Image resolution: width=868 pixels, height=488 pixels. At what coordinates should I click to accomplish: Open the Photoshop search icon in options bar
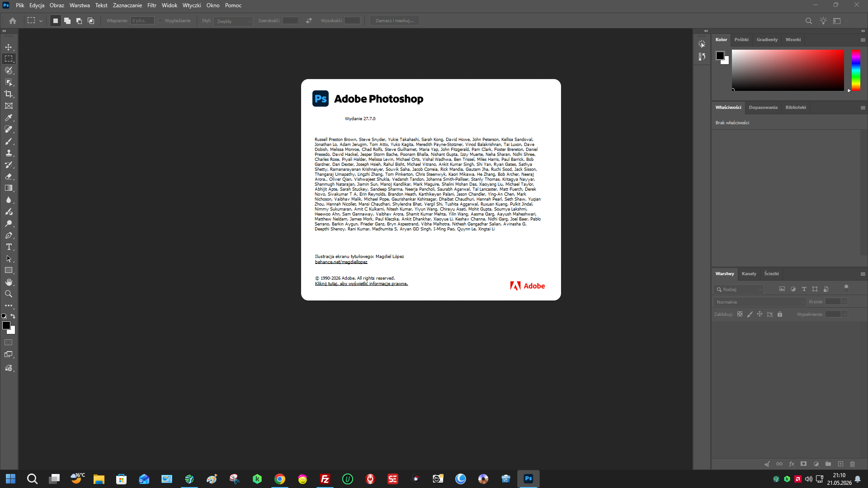(x=809, y=21)
